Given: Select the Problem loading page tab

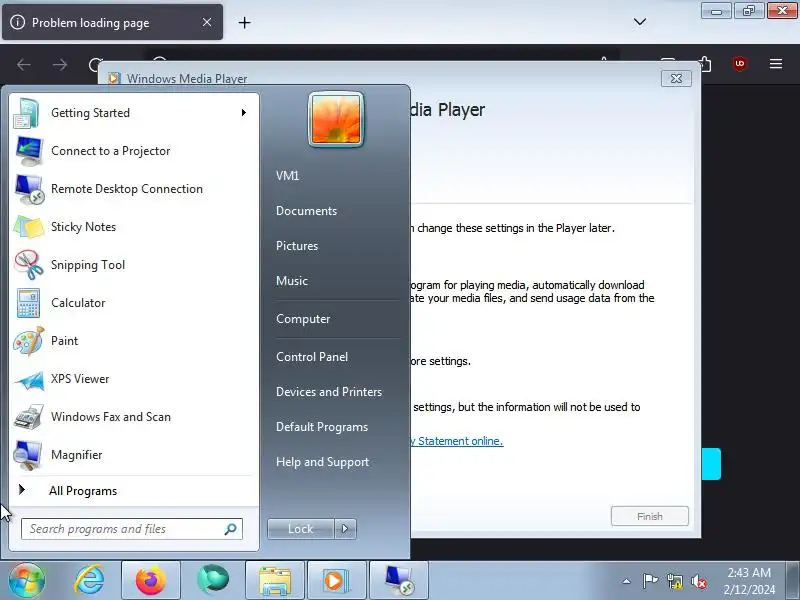Looking at the screenshot, I should point(112,22).
